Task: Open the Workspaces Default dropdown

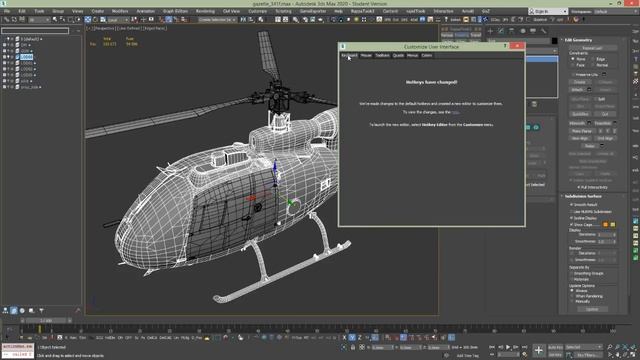Action: (616, 11)
